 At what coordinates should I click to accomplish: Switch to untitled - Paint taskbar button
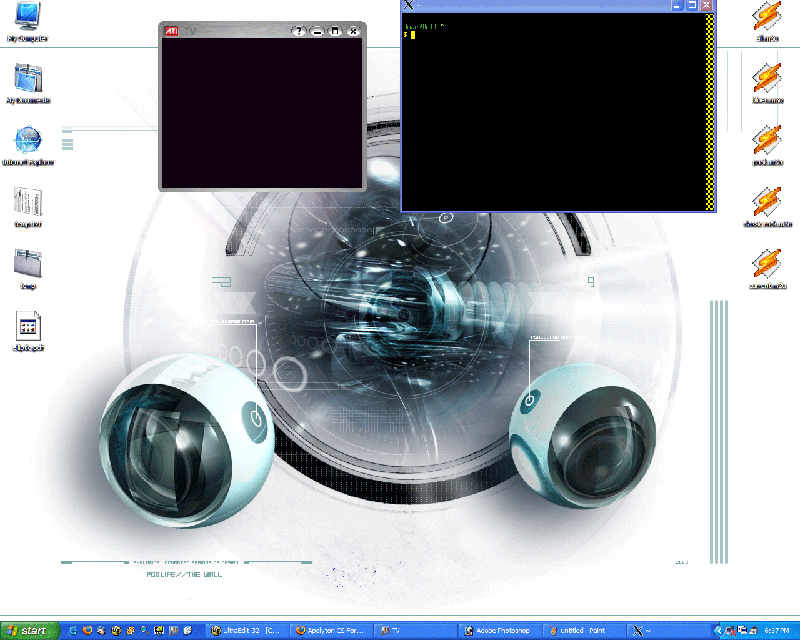click(x=583, y=630)
